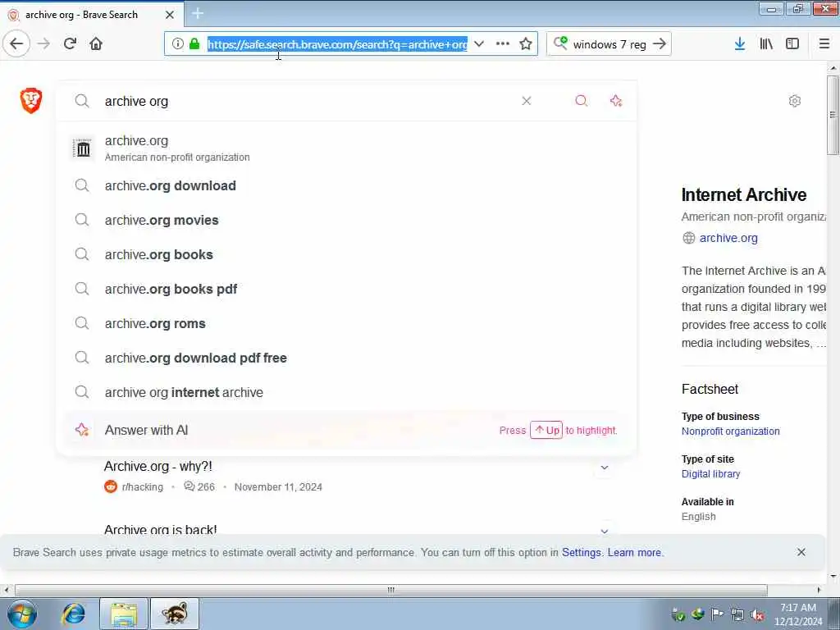
Task: Open the 'Archive.org - why?!' result
Action: (x=158, y=467)
